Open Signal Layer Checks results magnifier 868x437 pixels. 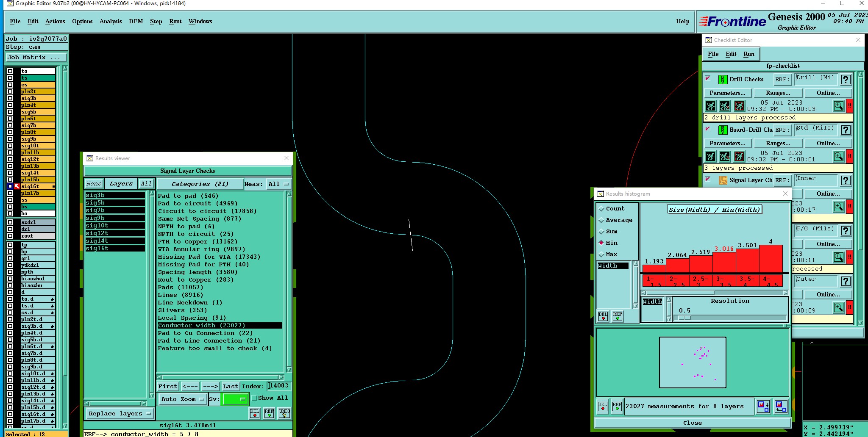[x=839, y=207]
